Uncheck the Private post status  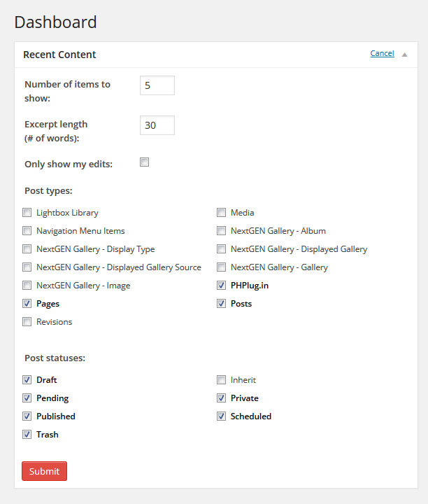221,398
